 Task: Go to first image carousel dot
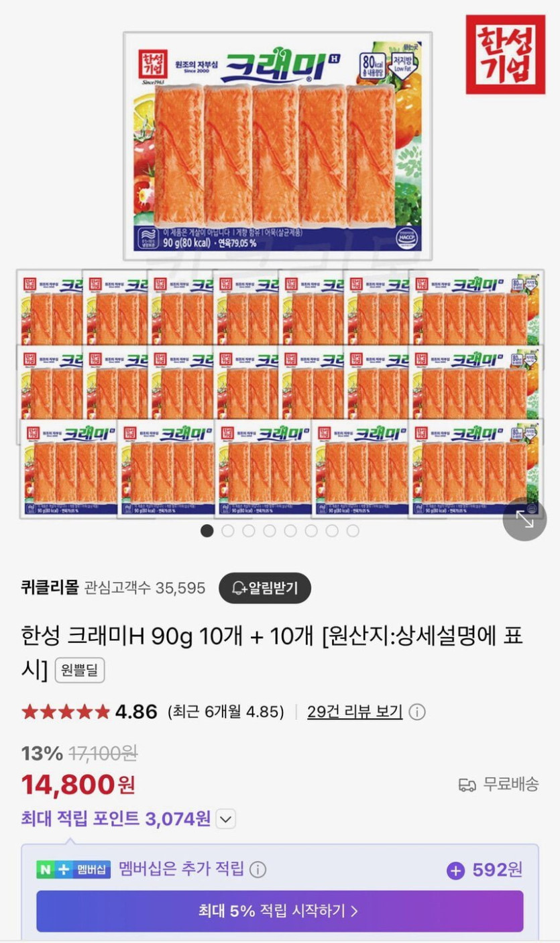tap(207, 531)
